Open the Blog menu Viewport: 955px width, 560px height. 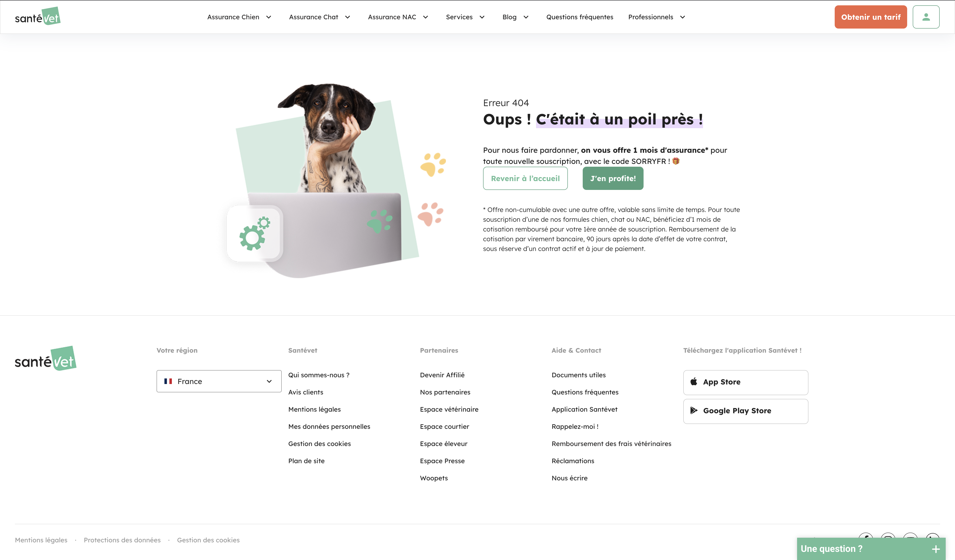coord(509,17)
